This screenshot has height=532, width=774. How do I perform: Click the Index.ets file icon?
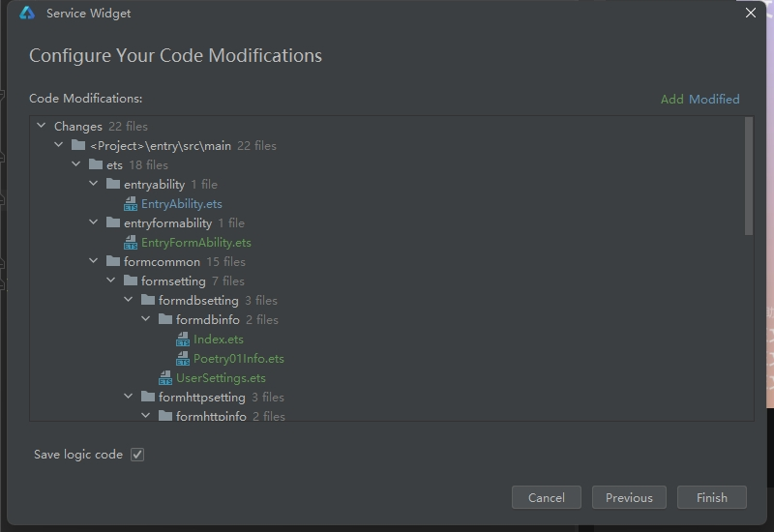point(183,340)
